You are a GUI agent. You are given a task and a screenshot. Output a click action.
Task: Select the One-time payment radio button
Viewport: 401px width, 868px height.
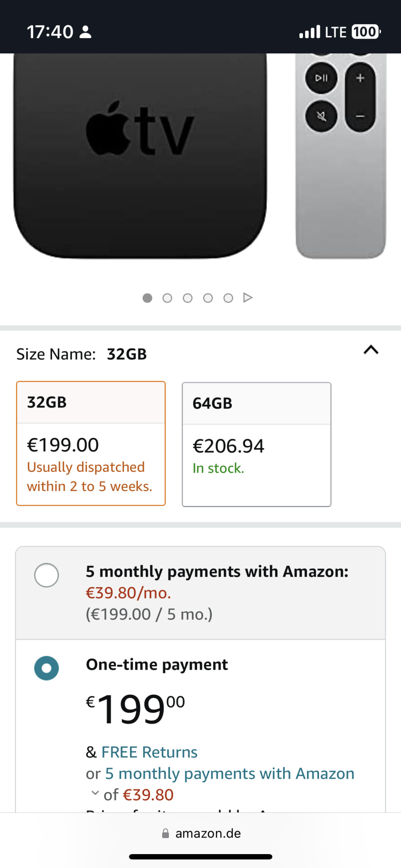(46, 668)
